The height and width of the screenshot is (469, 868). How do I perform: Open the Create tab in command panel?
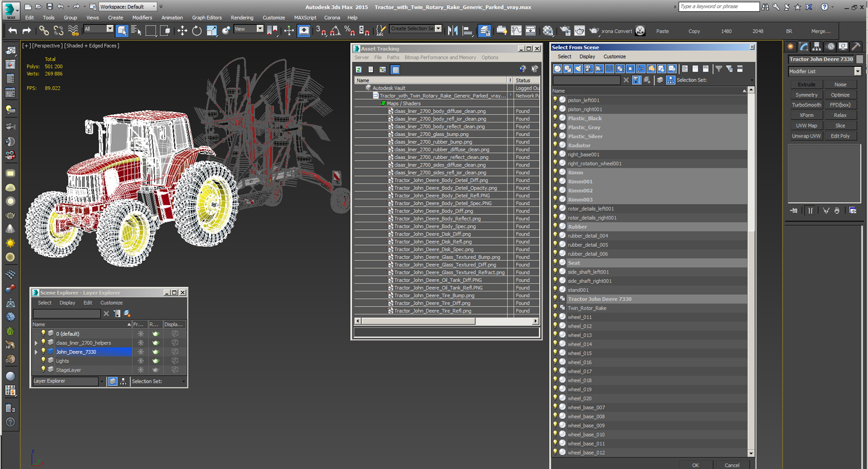791,46
